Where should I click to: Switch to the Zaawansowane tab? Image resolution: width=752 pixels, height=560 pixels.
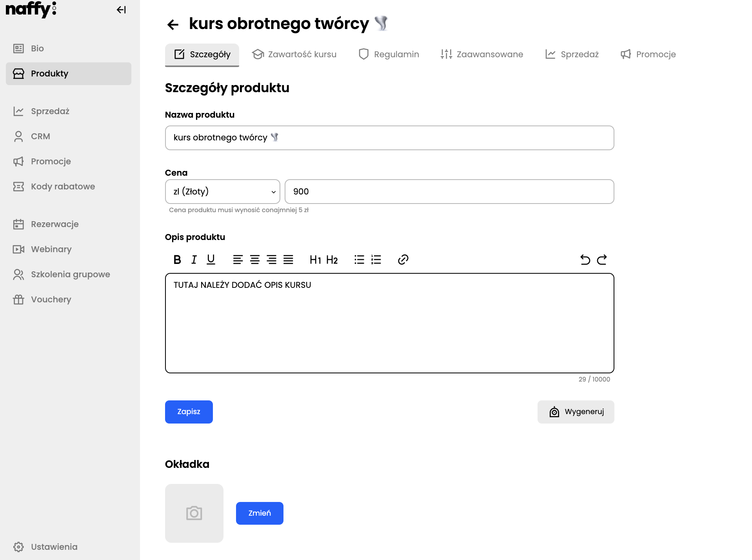pos(481,55)
